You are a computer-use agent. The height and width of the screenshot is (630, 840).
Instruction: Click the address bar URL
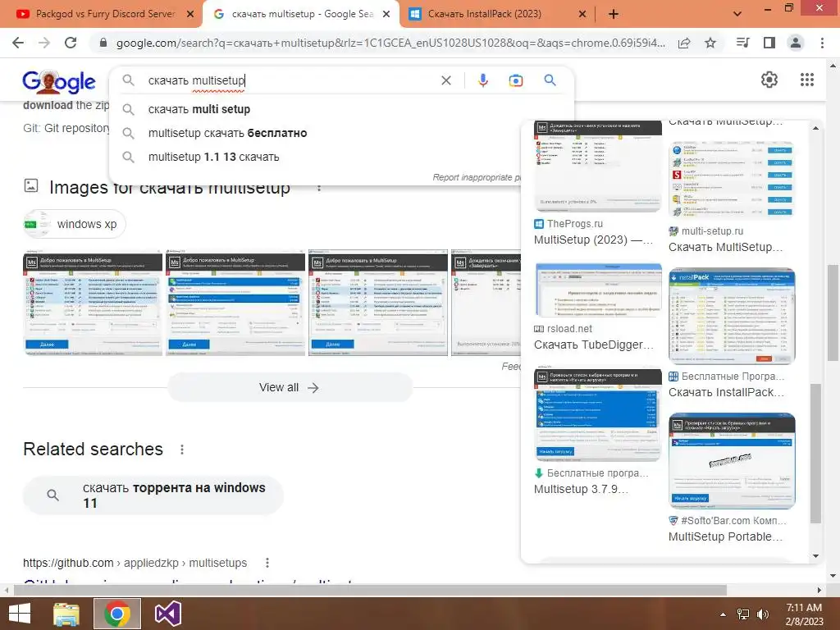pyautogui.click(x=390, y=43)
